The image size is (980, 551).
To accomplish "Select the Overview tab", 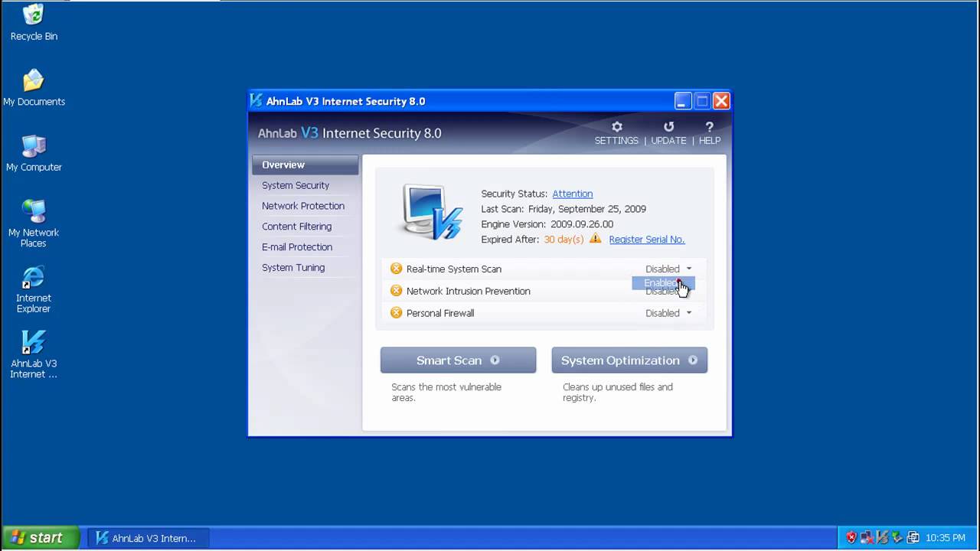I will click(x=305, y=165).
